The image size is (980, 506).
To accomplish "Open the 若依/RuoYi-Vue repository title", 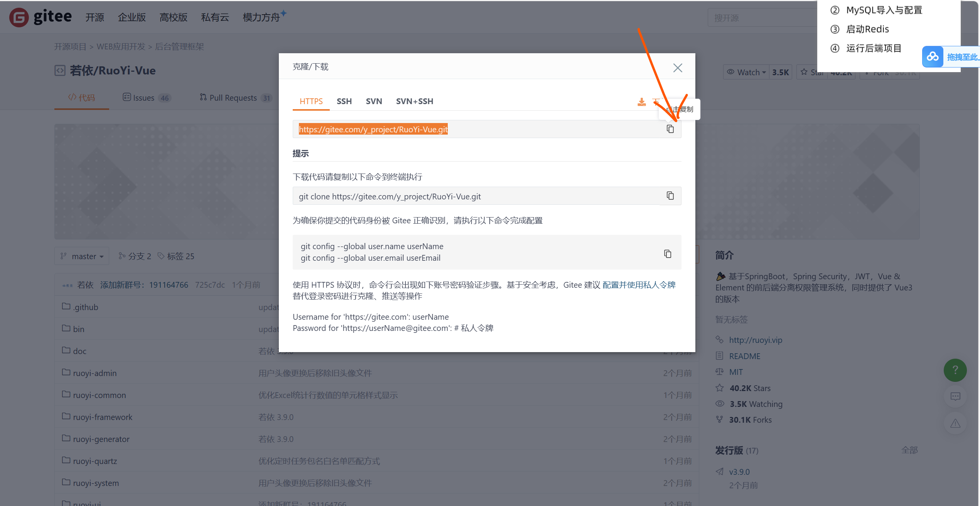I will (x=113, y=71).
